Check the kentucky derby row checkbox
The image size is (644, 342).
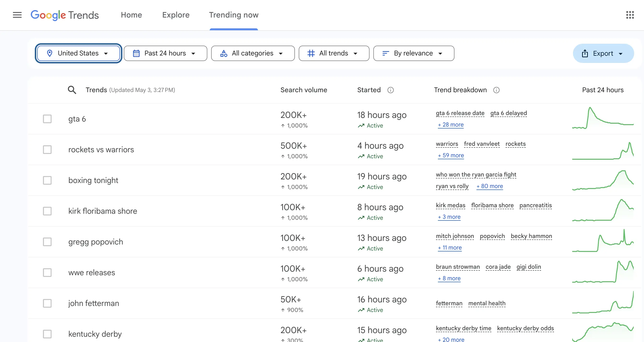[47, 334]
